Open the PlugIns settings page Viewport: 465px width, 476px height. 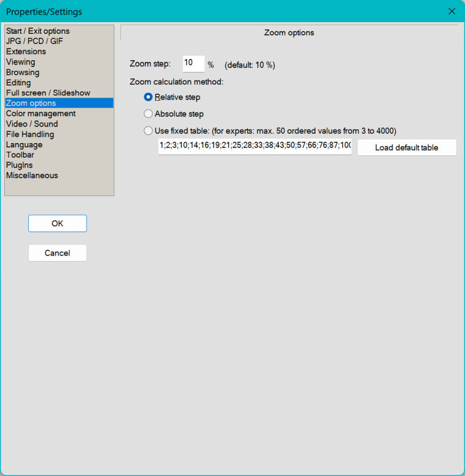click(x=19, y=165)
